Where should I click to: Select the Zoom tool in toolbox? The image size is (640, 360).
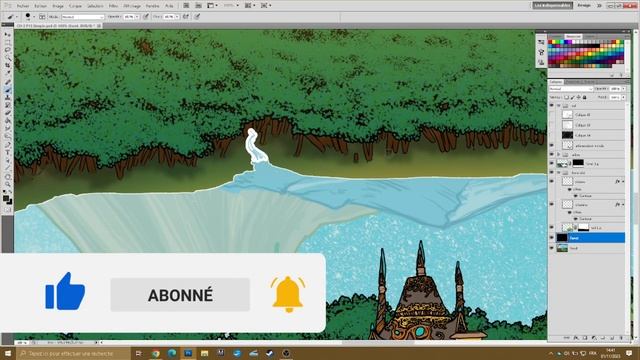pos(8,184)
